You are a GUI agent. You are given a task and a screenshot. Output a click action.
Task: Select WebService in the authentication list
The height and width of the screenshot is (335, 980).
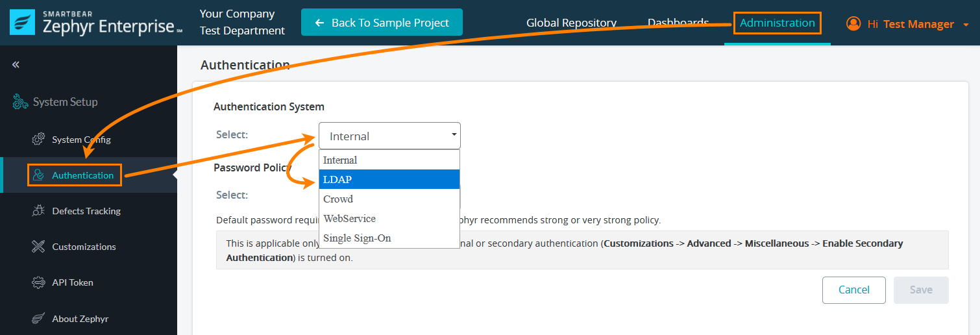click(389, 218)
